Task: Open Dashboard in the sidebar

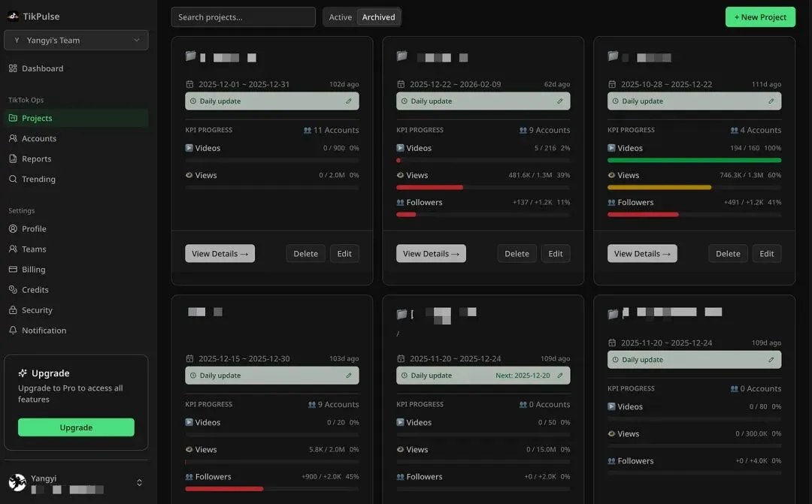Action: tap(76, 68)
